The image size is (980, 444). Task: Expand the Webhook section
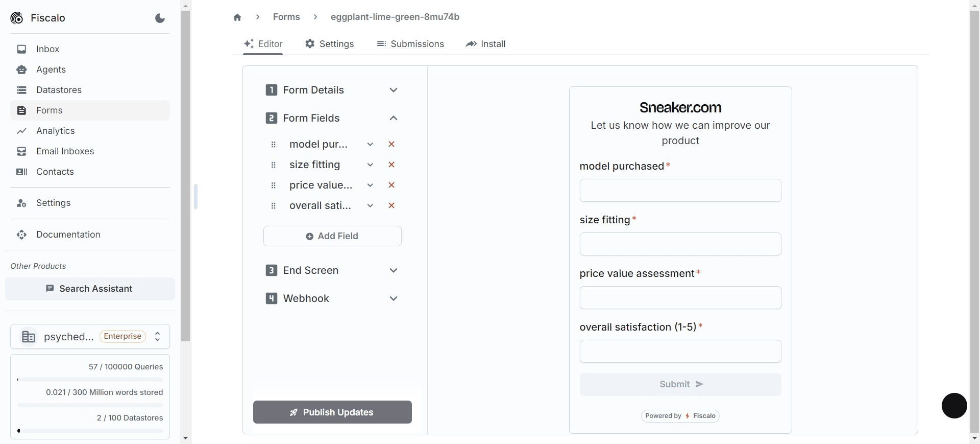pos(332,298)
